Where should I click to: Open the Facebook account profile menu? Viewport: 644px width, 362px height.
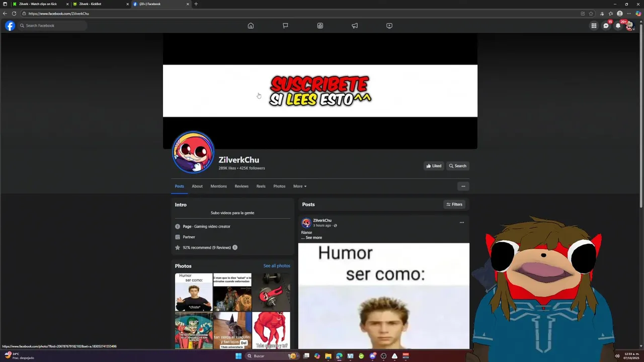pos(630,26)
